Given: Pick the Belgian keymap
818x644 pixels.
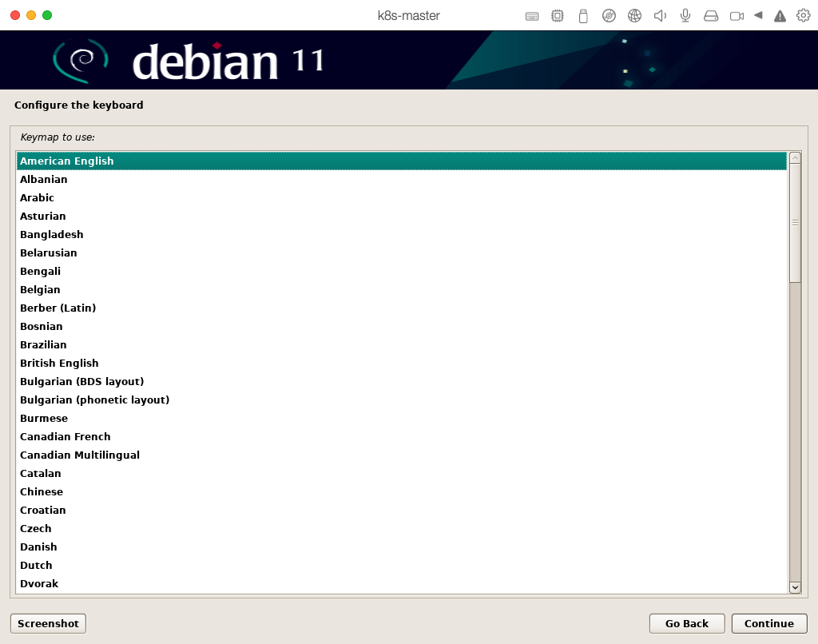Looking at the screenshot, I should coord(401,290).
